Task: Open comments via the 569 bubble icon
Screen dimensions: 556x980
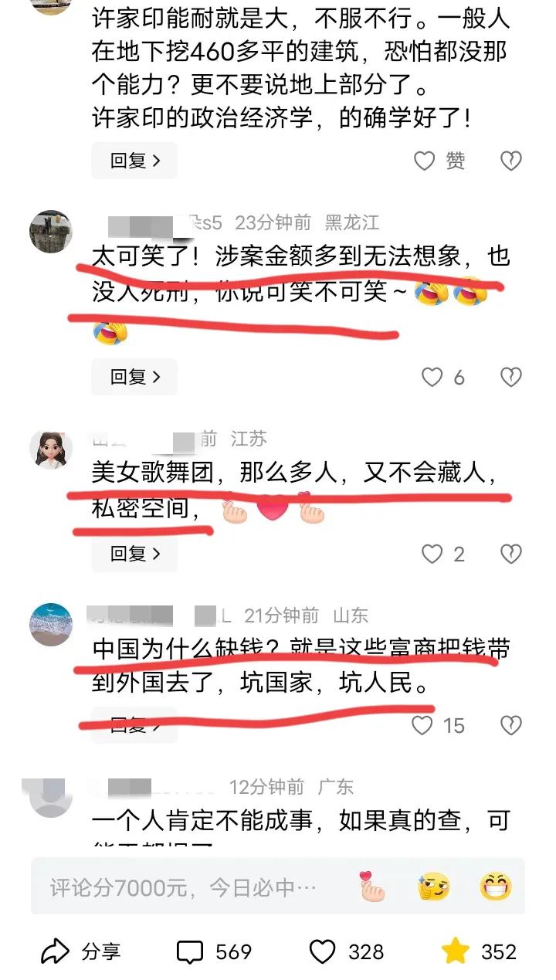Action: tap(190, 952)
